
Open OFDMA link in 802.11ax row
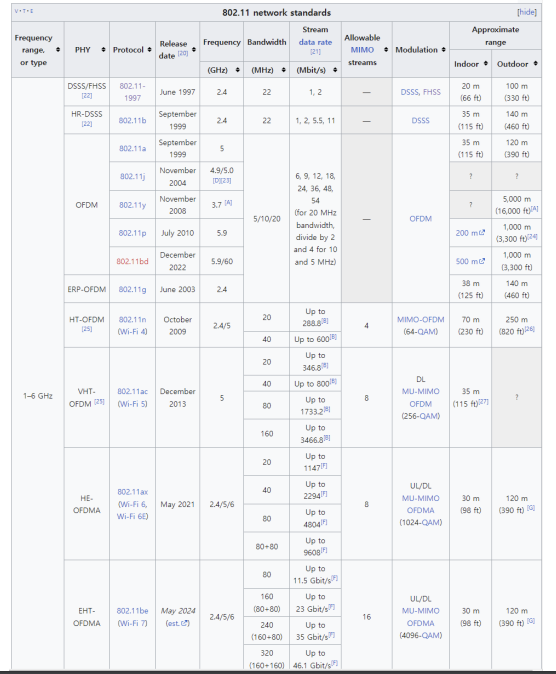click(x=421, y=510)
